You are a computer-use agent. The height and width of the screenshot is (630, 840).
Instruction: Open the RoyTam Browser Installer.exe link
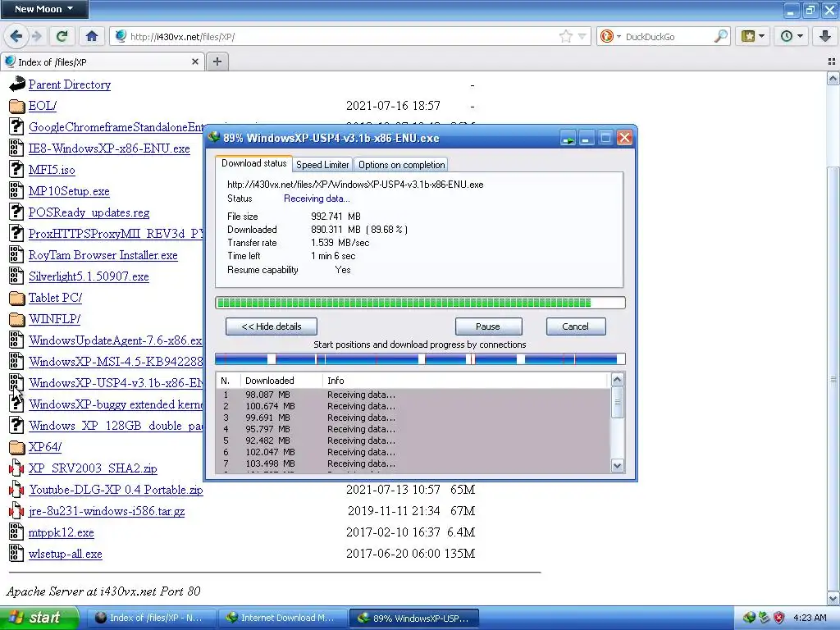103,255
